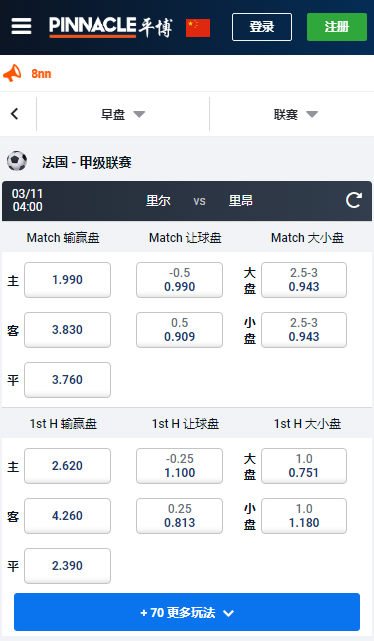Click the 登录 login button
This screenshot has height=641, width=374.
click(x=262, y=27)
